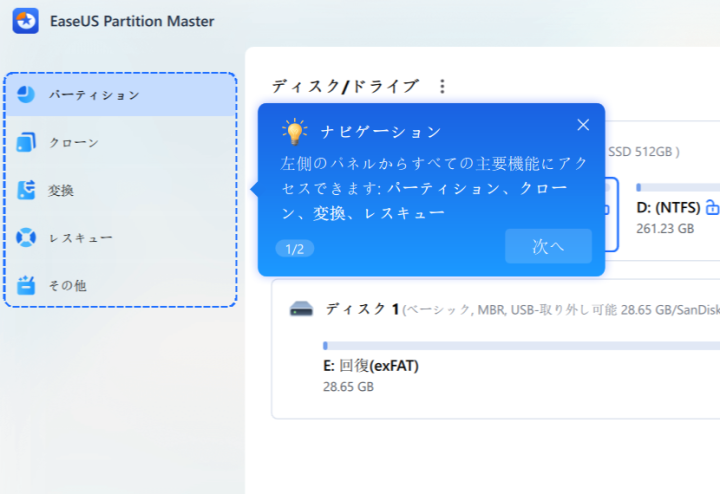Click the SSD 512GB disk description
The image size is (720, 494).
[643, 152]
